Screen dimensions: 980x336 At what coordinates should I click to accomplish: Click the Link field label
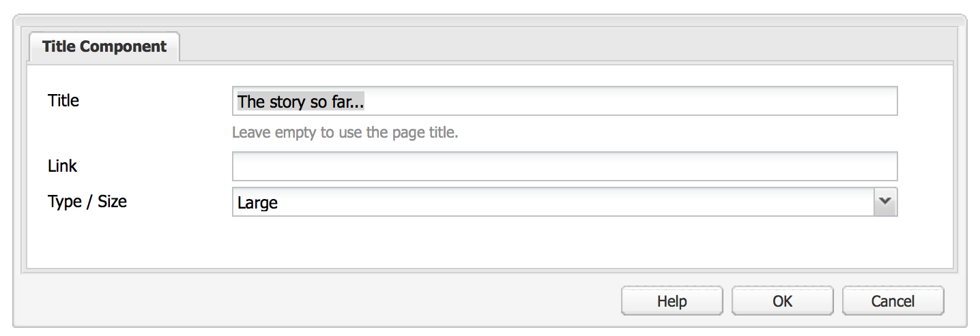tap(62, 166)
